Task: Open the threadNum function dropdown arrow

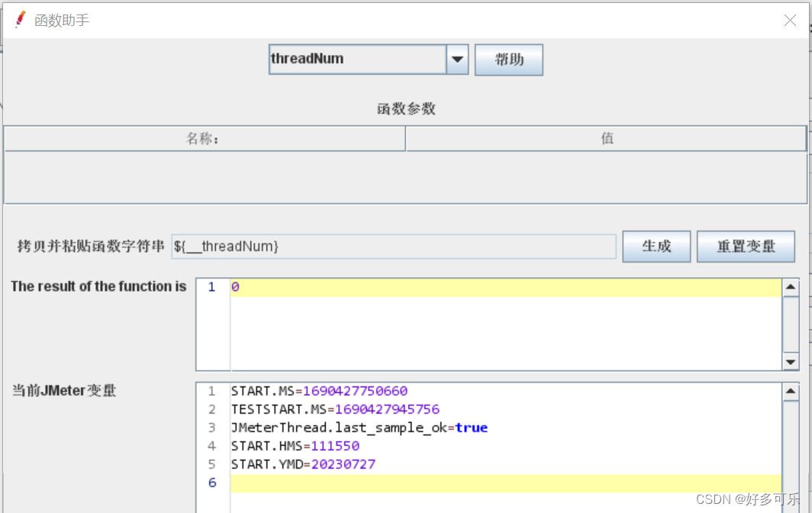Action: pos(457,59)
